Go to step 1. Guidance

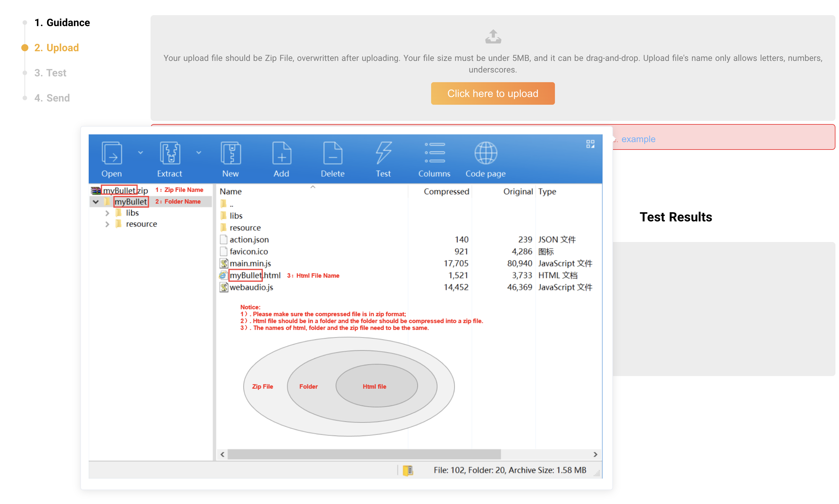62,23
